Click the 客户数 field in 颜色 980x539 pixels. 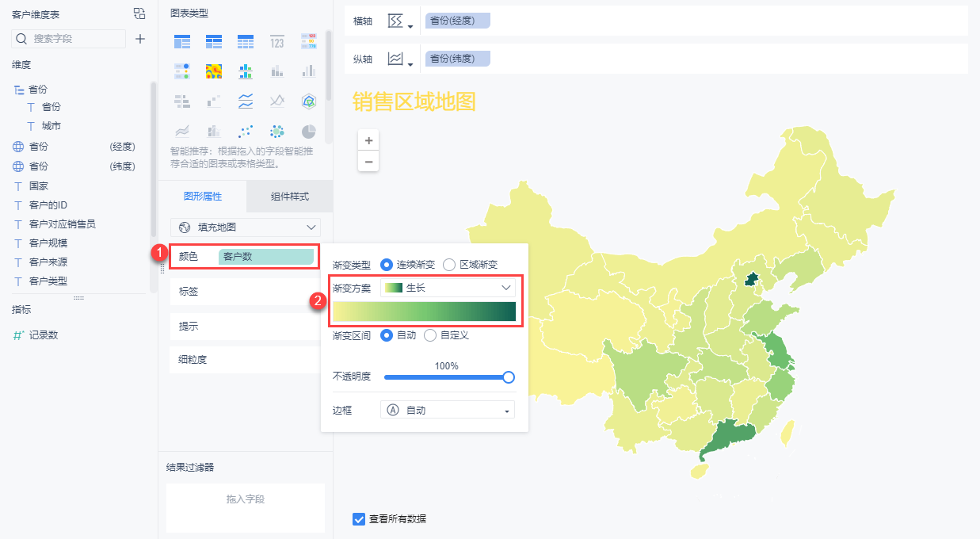265,257
